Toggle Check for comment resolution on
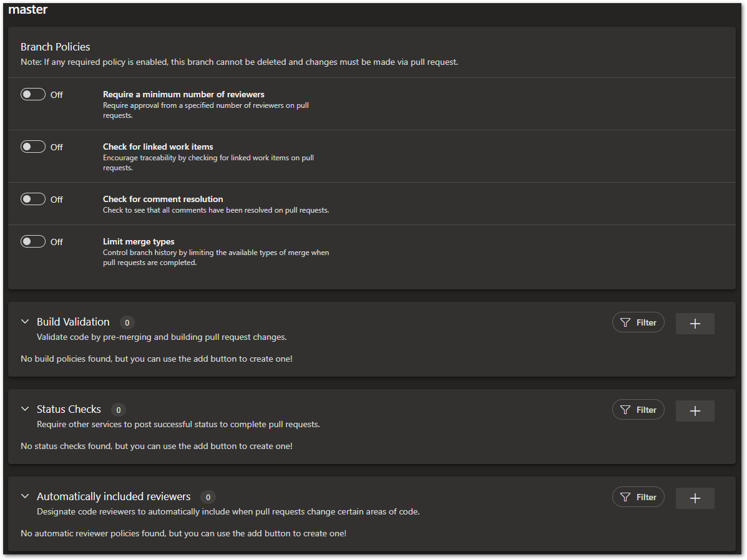The height and width of the screenshot is (560, 747). click(x=33, y=199)
